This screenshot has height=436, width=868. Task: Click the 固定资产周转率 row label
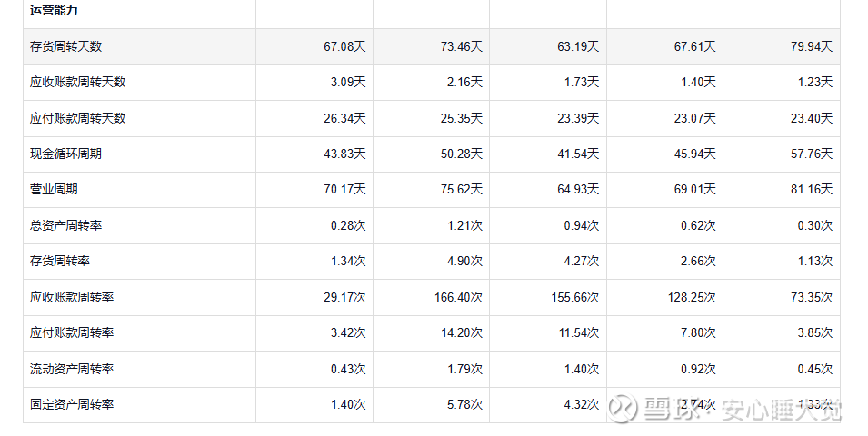(x=72, y=404)
